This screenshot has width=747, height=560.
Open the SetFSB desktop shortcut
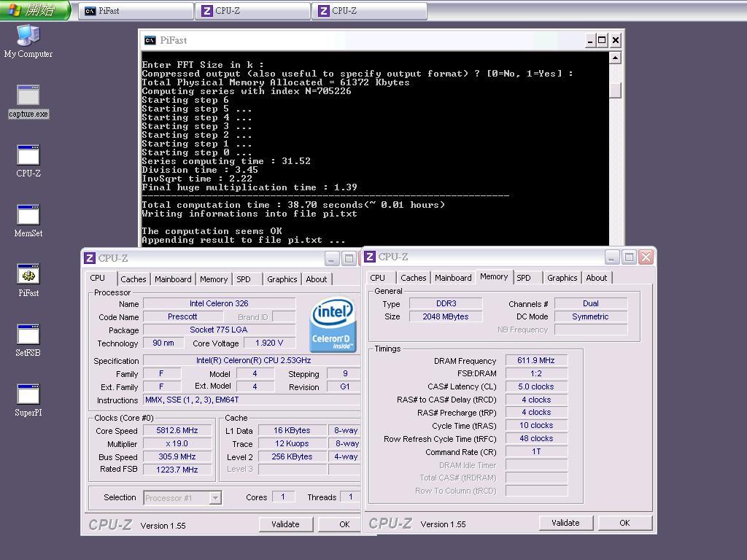[x=28, y=341]
